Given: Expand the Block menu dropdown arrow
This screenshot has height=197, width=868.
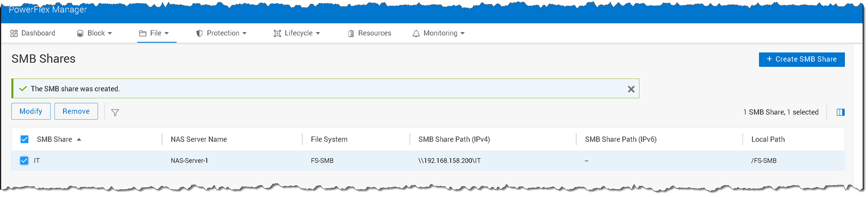Looking at the screenshot, I should click(x=110, y=33).
